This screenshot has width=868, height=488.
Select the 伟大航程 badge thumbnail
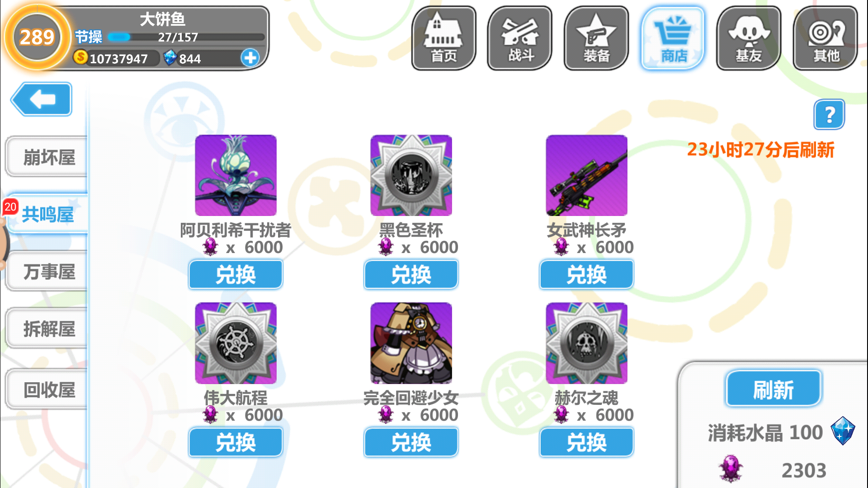click(x=236, y=343)
